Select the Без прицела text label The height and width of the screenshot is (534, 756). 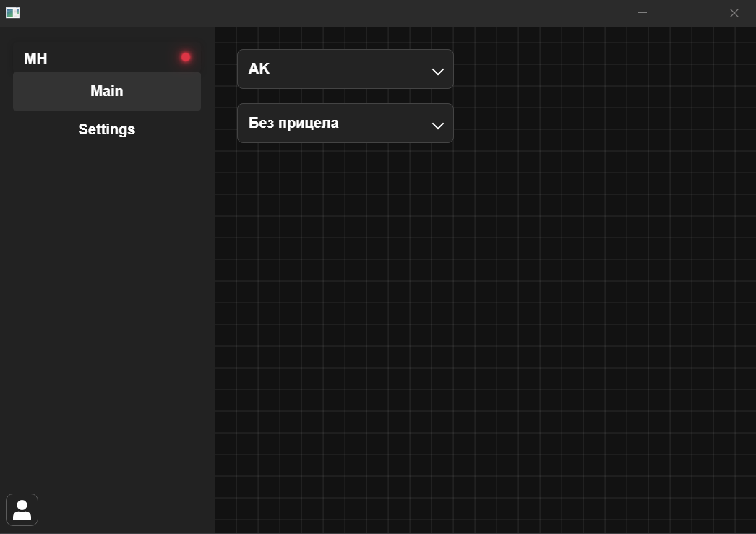click(x=293, y=123)
